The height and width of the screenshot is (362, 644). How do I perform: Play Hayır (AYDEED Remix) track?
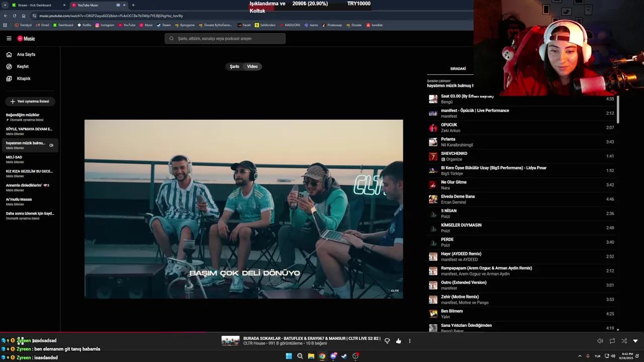[521, 256]
